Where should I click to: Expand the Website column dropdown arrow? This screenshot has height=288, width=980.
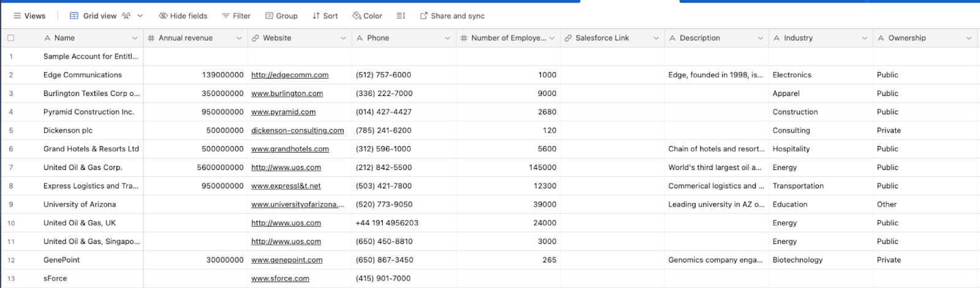(x=343, y=38)
